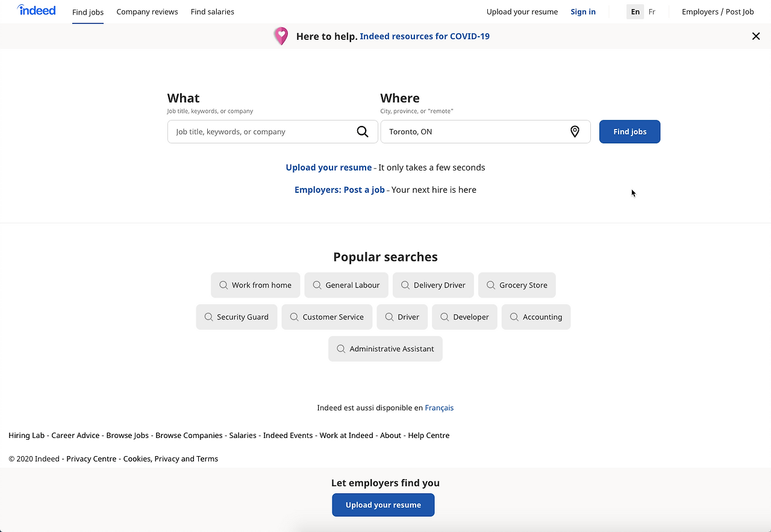Image resolution: width=771 pixels, height=532 pixels.
Task: Search popular Administrative Assistant jobs
Action: coord(385,349)
